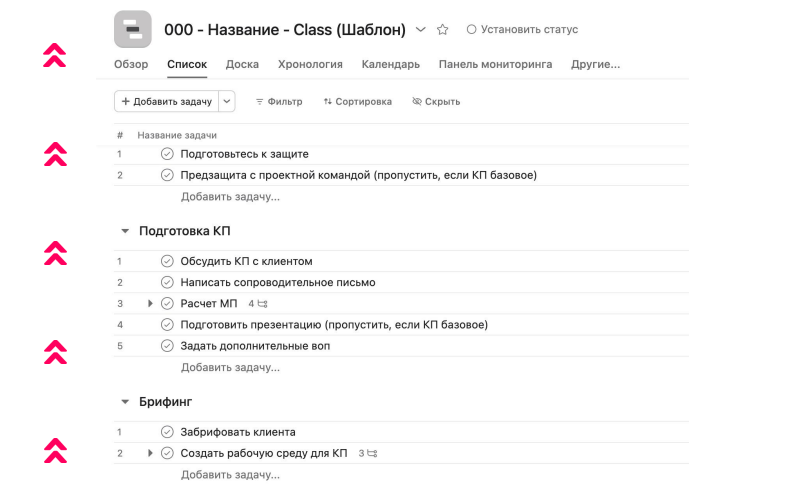The image size is (799, 487).
Task: Click the gray project icon tile
Action: coord(133,29)
